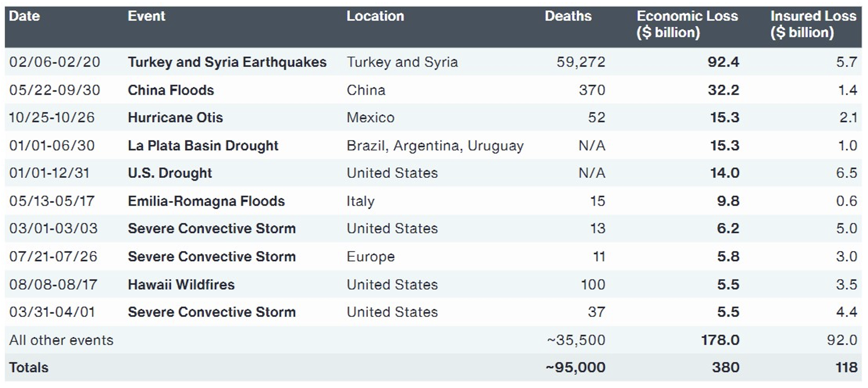Click the Date column header
This screenshot has width=868, height=388.
[x=25, y=16]
